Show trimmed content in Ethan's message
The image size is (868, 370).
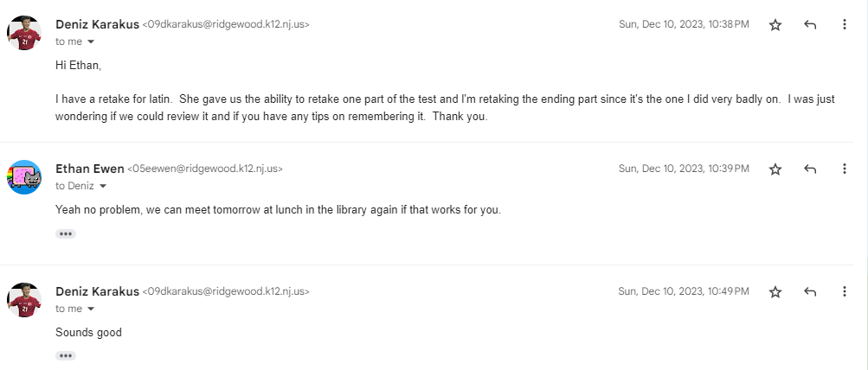click(66, 233)
